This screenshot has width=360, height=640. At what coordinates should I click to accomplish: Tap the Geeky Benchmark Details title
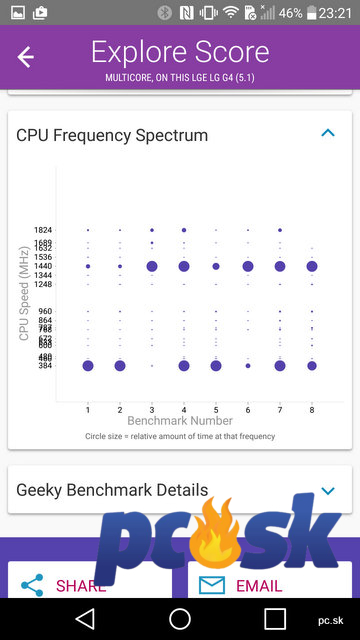(112, 490)
